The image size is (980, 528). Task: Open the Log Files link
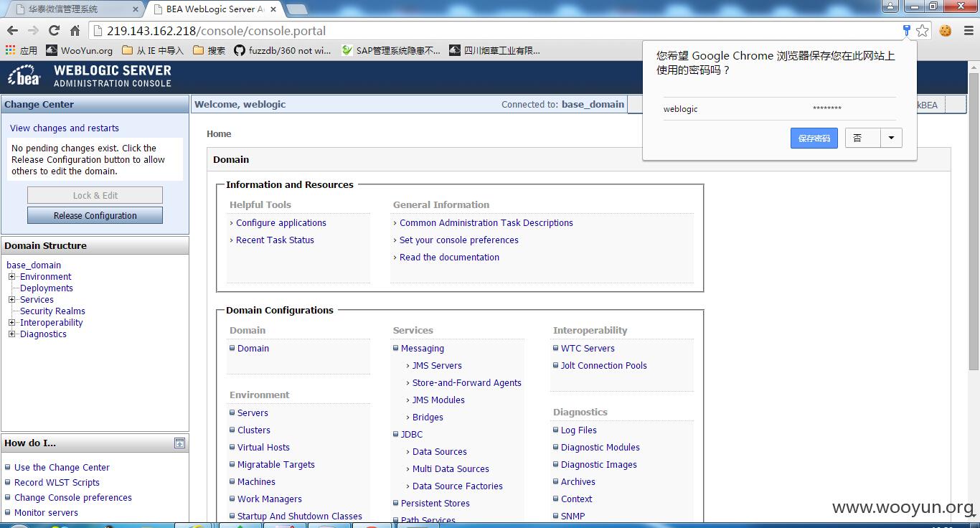pyautogui.click(x=579, y=430)
